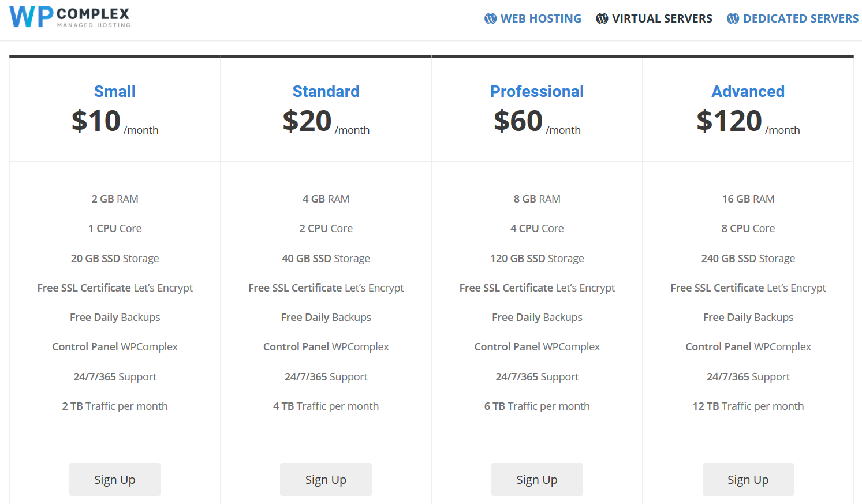
Task: Click the WordPress icon beside Virtual Servers
Action: click(x=602, y=18)
